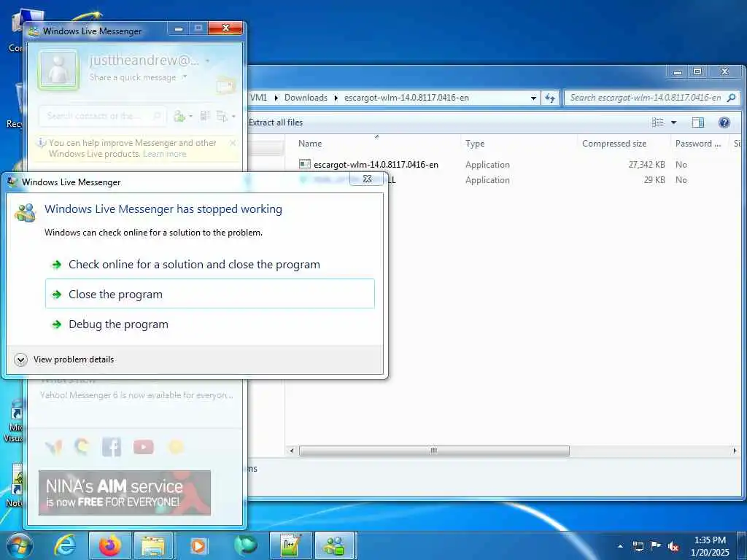Image resolution: width=747 pixels, height=560 pixels.
Task: Choose Close the program
Action: [209, 294]
